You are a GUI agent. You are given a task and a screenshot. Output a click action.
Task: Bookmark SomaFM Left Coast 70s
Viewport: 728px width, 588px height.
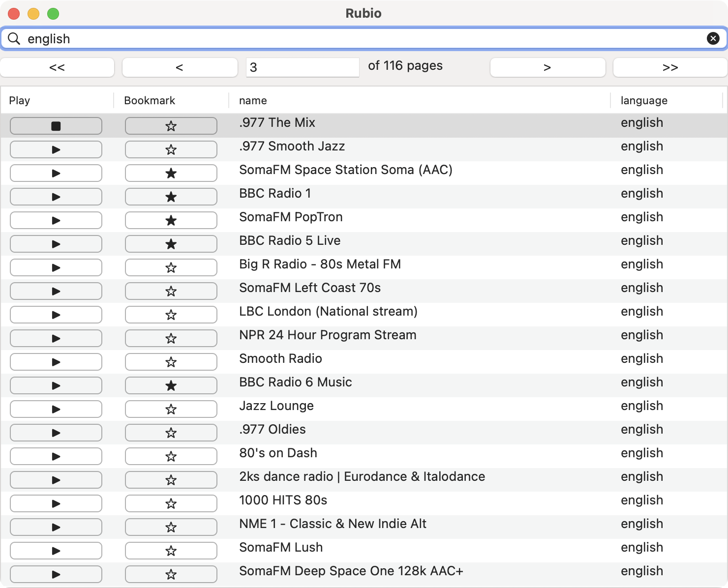click(x=171, y=291)
